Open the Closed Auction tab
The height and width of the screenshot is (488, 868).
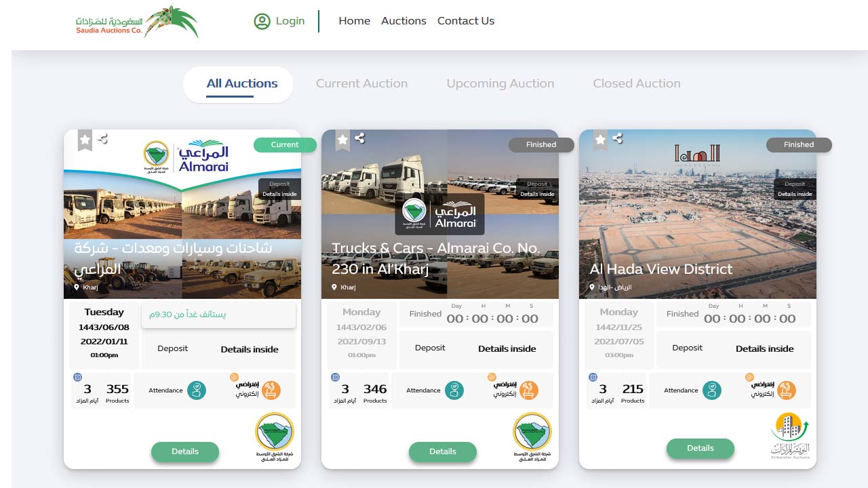(x=637, y=83)
